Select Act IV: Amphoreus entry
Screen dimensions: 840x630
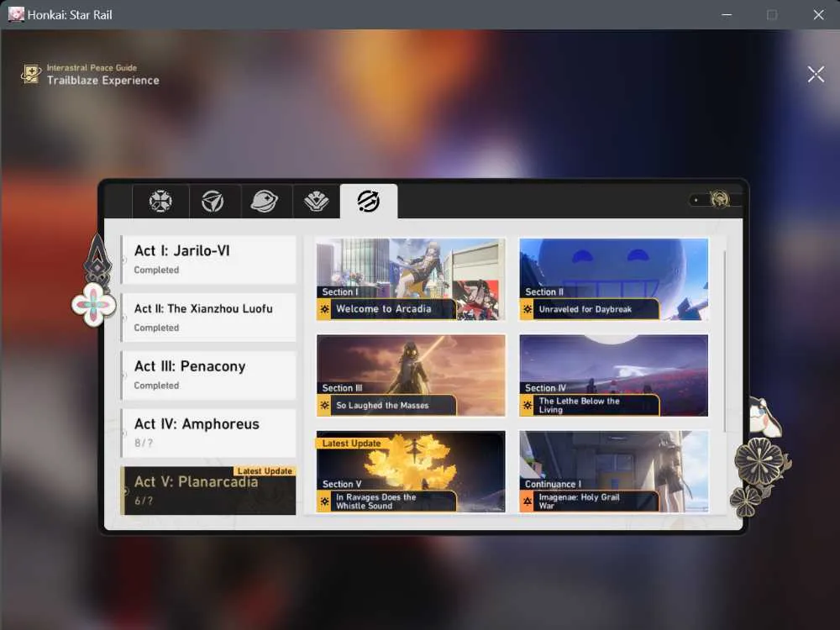click(x=208, y=433)
